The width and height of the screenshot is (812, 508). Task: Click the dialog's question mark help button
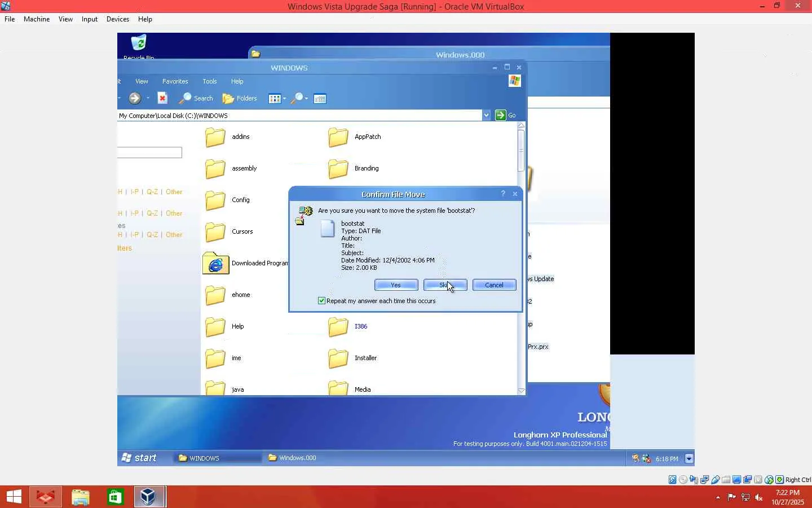(x=503, y=194)
